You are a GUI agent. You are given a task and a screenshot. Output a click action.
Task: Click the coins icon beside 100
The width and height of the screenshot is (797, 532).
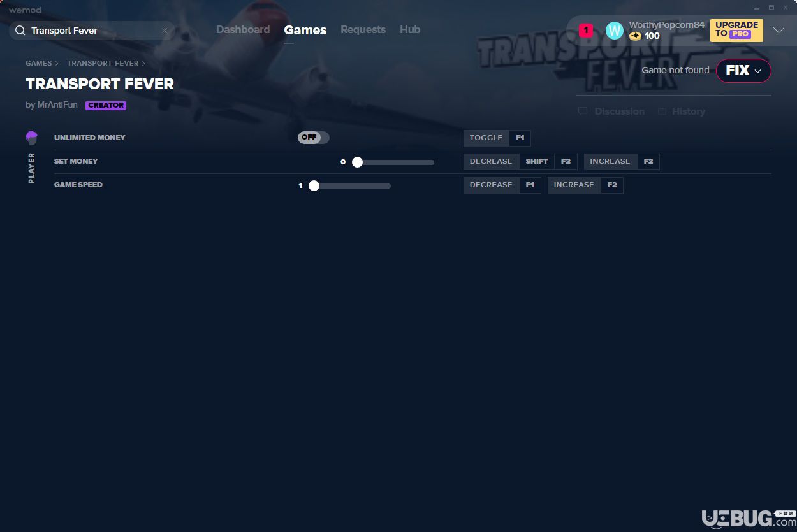coord(635,36)
